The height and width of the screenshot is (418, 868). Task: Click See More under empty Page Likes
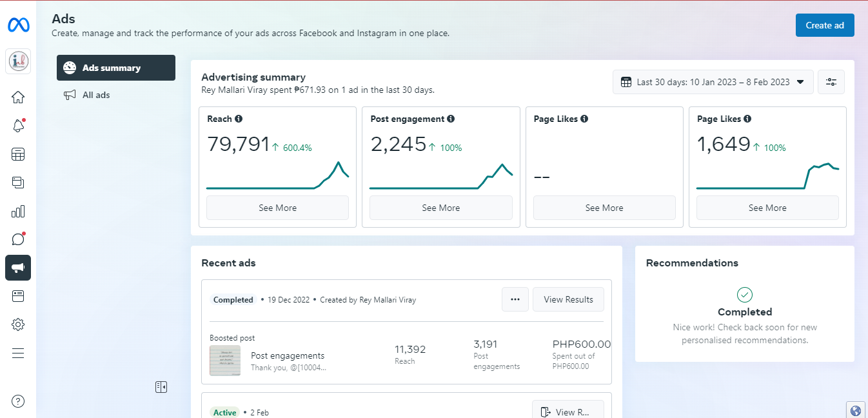click(x=604, y=208)
